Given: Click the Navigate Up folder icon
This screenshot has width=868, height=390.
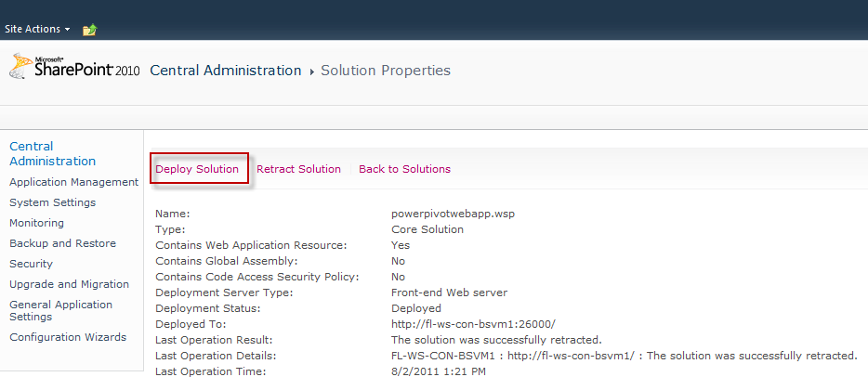Looking at the screenshot, I should pyautogui.click(x=89, y=30).
